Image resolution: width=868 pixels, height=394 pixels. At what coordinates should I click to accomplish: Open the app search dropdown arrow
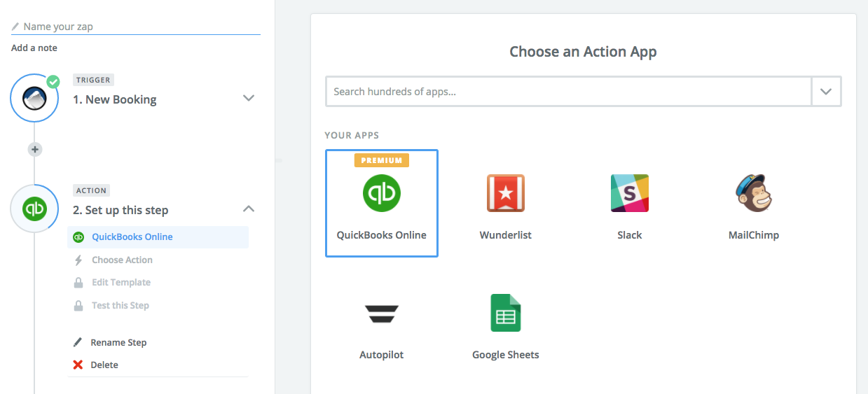pos(826,92)
